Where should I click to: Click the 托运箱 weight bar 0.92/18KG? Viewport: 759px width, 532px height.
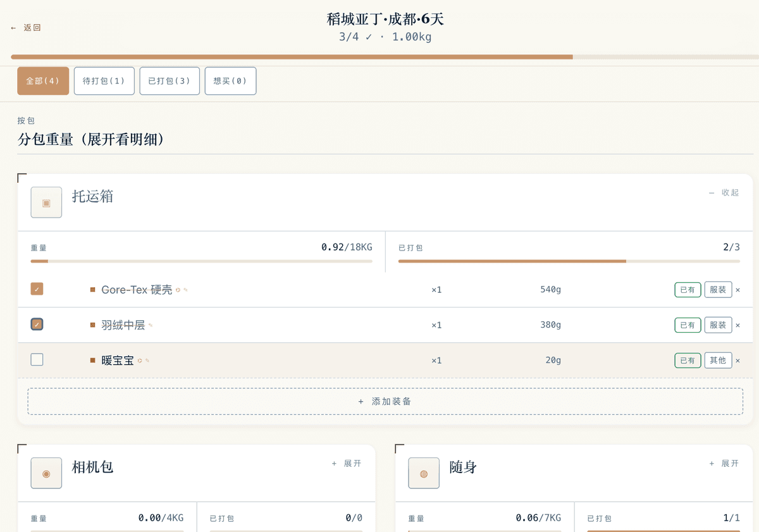coord(201,261)
